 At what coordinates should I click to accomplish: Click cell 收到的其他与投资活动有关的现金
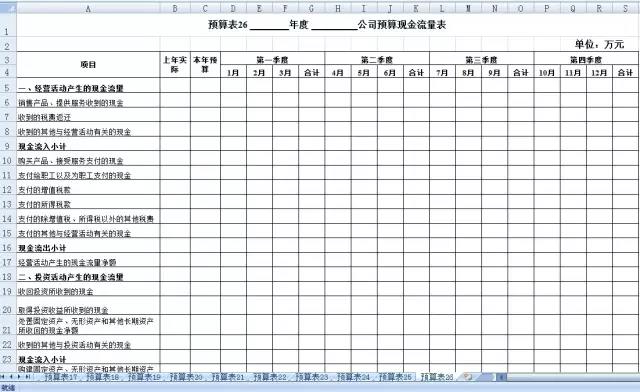point(88,343)
